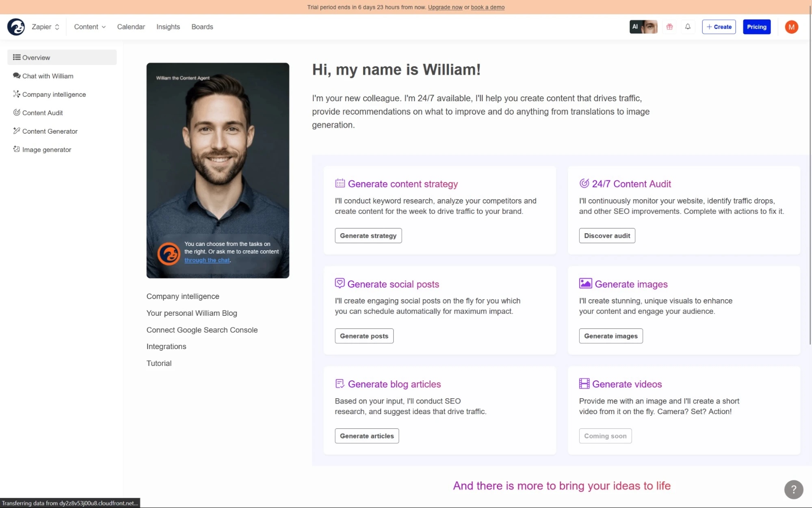Open Chat with William from the sidebar
The width and height of the screenshot is (812, 508).
[x=48, y=76]
